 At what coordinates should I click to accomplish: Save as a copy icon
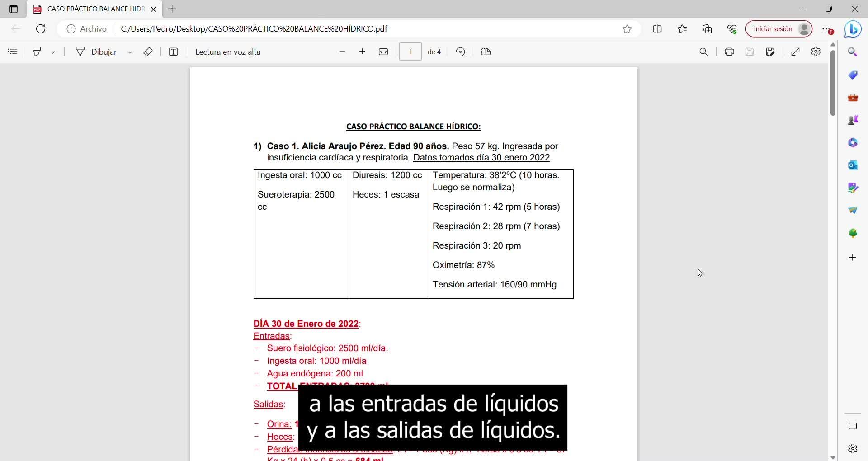[x=771, y=52]
